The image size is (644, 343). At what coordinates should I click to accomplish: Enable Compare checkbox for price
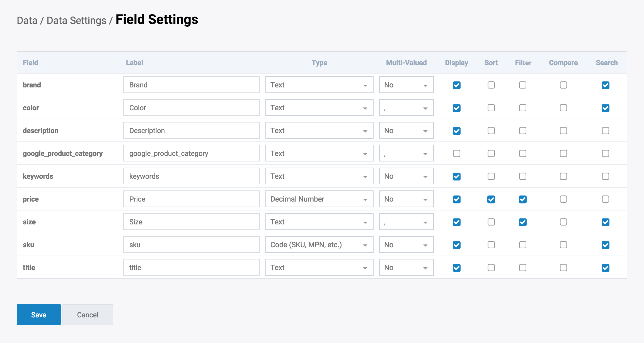point(563,199)
